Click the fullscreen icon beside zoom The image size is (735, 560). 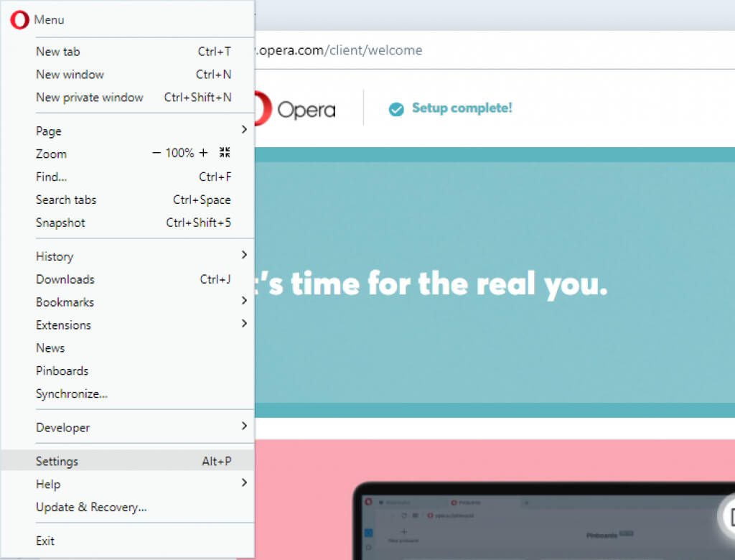pyautogui.click(x=225, y=152)
